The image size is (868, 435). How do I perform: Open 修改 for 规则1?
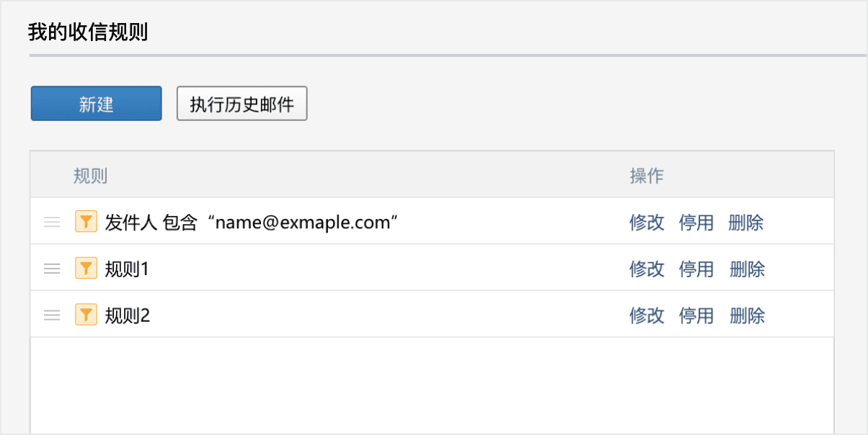click(x=647, y=269)
